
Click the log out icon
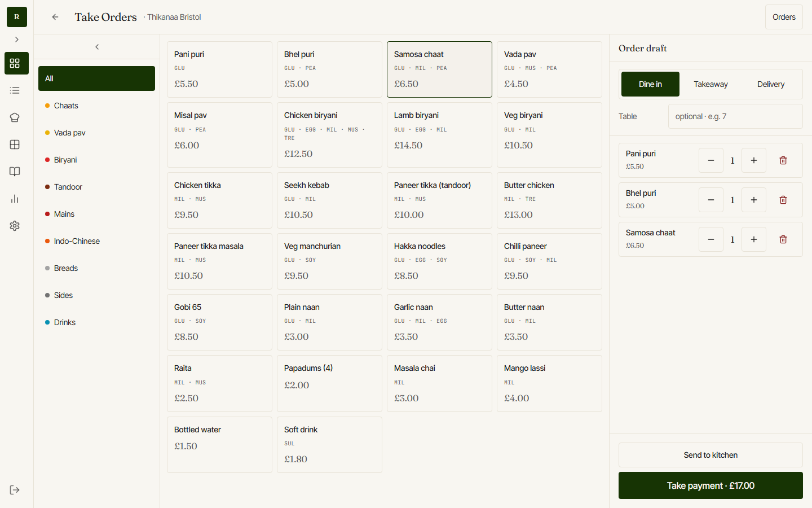pyautogui.click(x=15, y=490)
